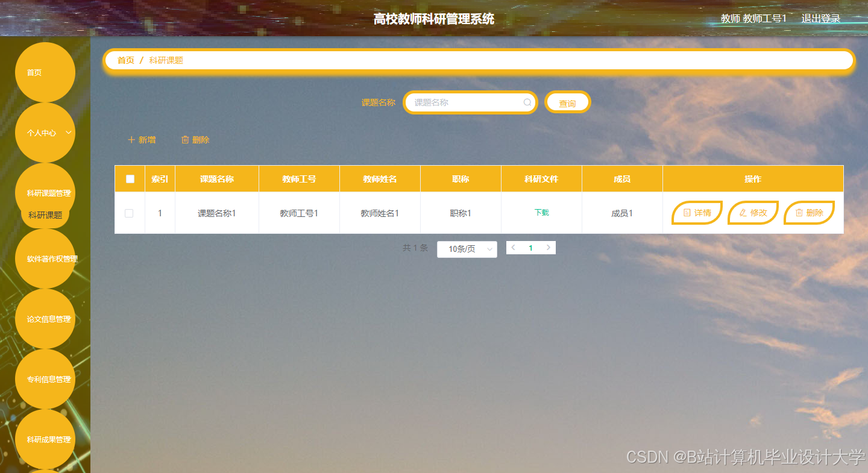Click the 教师工号1 table cell
The image size is (868, 473).
pos(299,213)
